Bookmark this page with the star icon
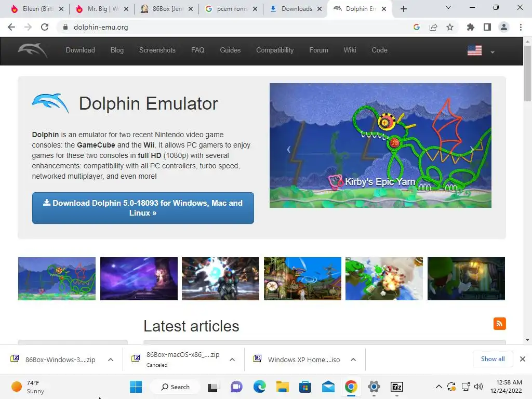The height and width of the screenshot is (399, 532). pyautogui.click(x=450, y=27)
